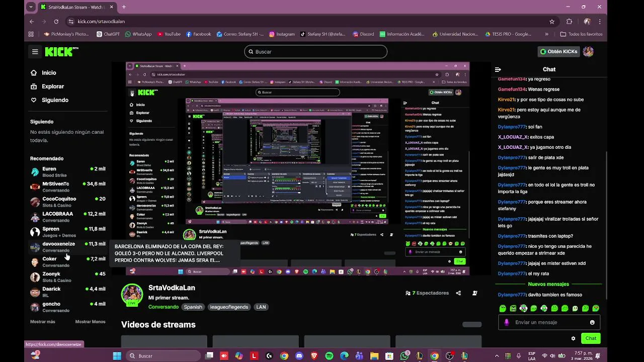This screenshot has height=362, width=644.
Task: Open goncho recommended channel
Action: (68, 307)
